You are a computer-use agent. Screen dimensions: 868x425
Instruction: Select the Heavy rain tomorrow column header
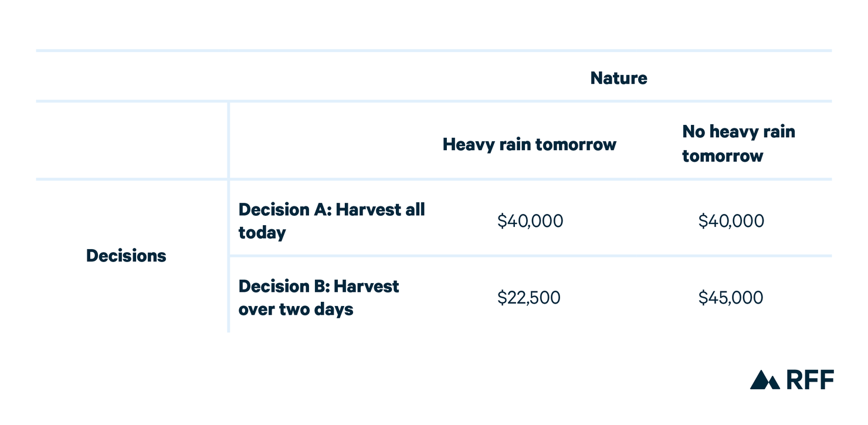click(x=530, y=144)
